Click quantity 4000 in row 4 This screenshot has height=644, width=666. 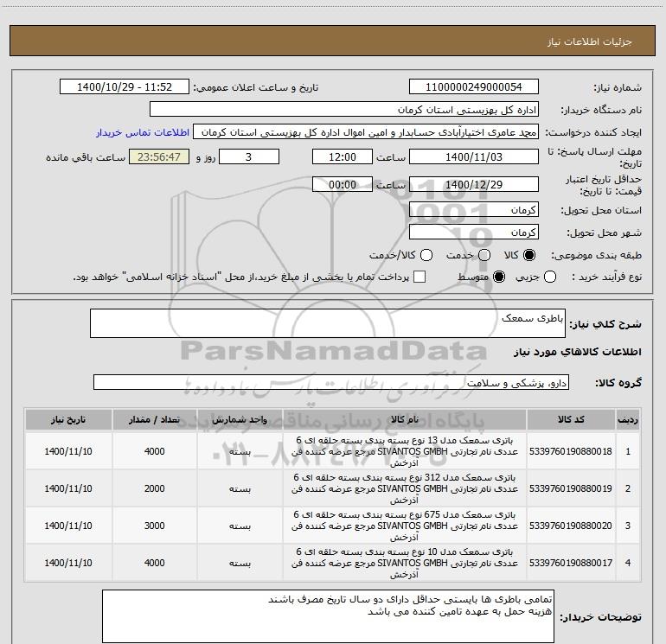pos(154,563)
